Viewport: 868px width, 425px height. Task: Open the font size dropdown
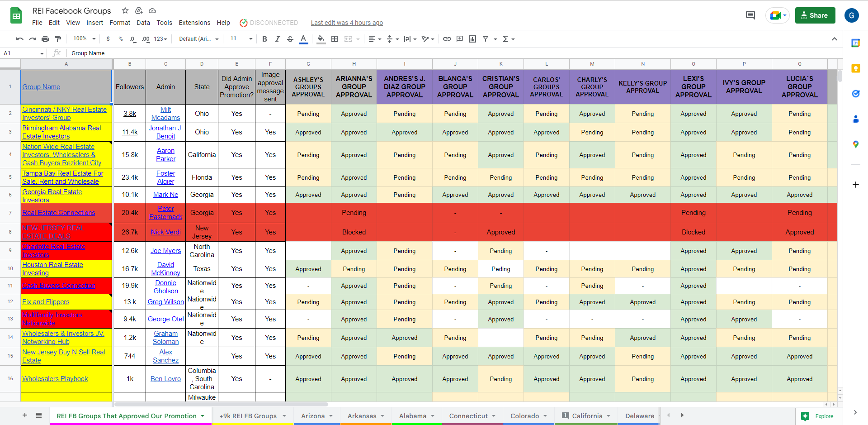(241, 39)
